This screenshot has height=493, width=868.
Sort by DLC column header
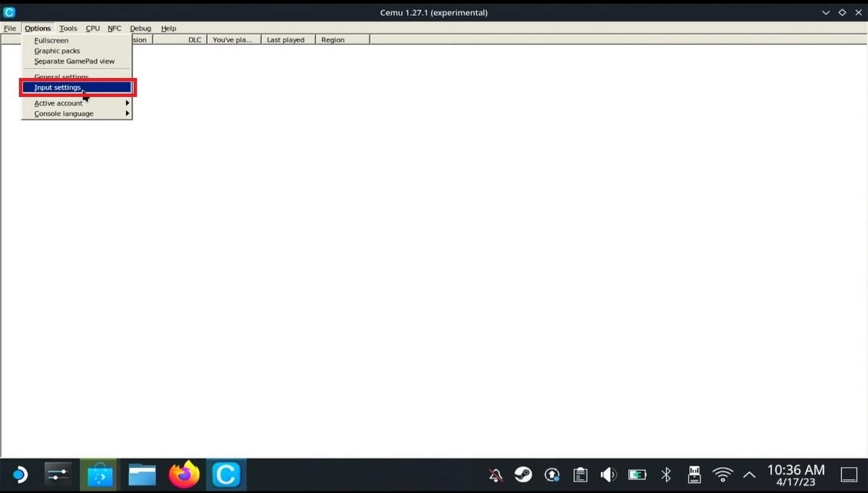[180, 40]
